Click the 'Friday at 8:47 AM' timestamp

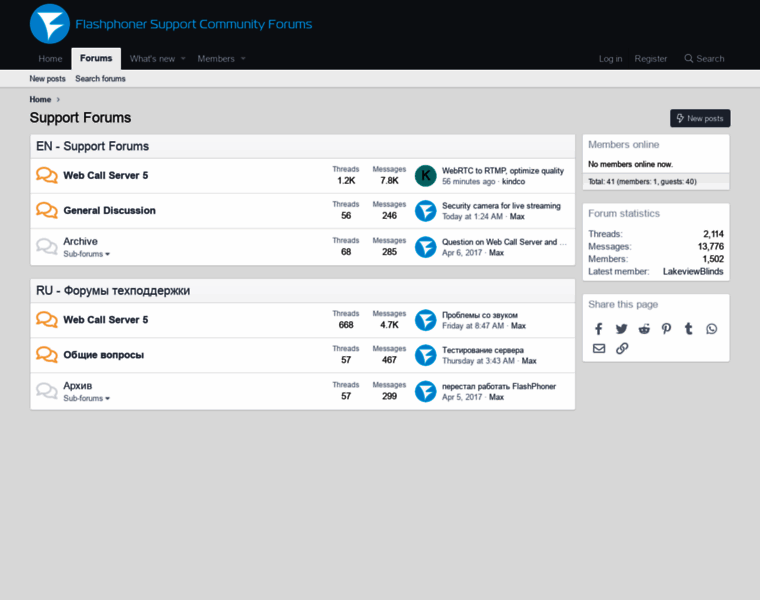click(x=473, y=326)
